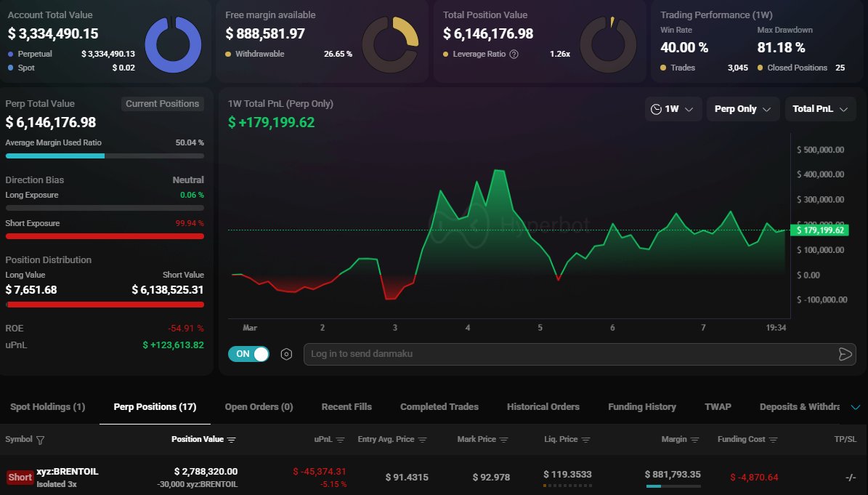Click the BRENTOIL position value $2,788,320.00

206,472
